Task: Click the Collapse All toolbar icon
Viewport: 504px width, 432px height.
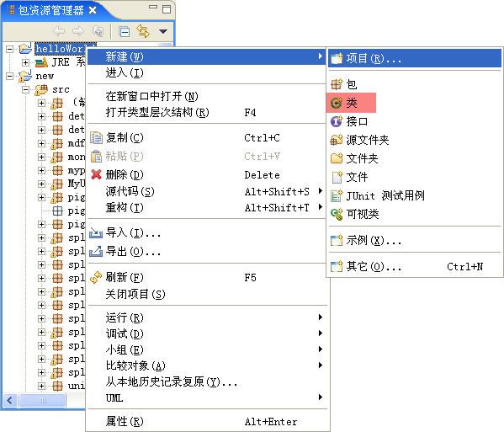Action: coord(124,31)
